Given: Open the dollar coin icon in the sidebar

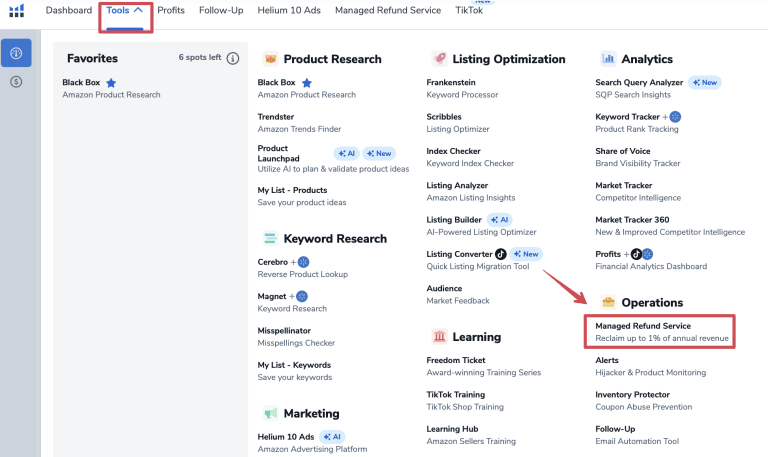Looking at the screenshot, I should 16,82.
